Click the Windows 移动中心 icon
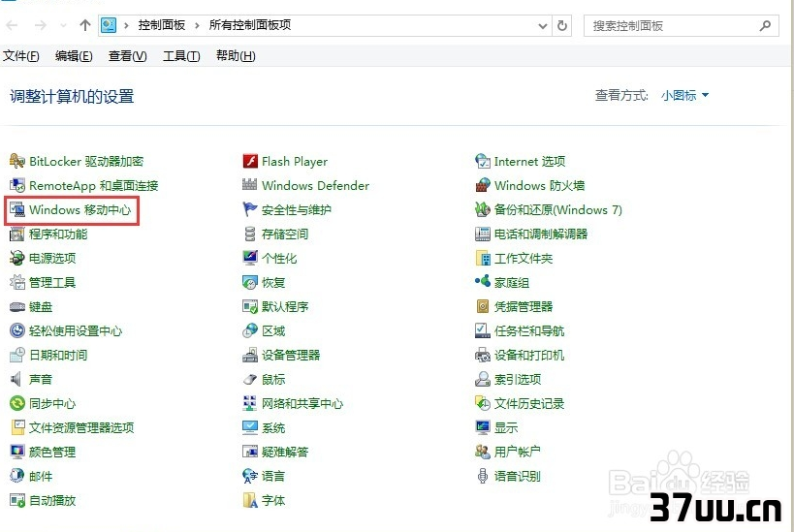 coord(17,209)
